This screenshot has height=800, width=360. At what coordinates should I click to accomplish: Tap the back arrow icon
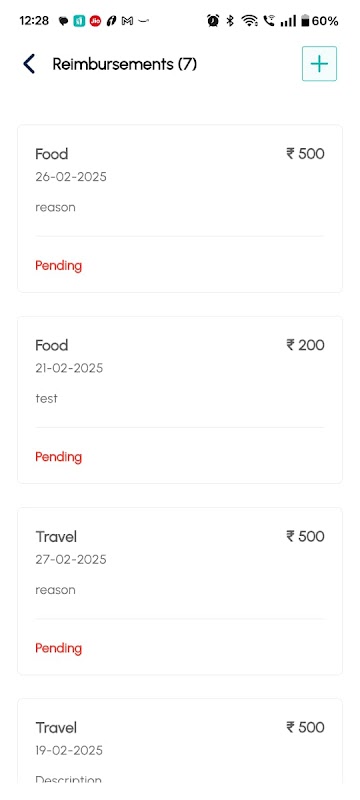29,64
